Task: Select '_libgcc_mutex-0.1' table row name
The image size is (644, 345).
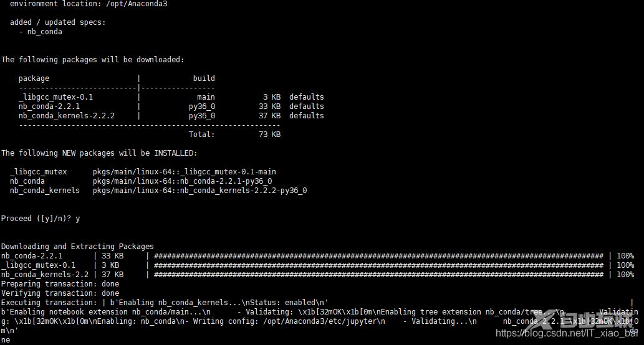Action: coord(55,97)
